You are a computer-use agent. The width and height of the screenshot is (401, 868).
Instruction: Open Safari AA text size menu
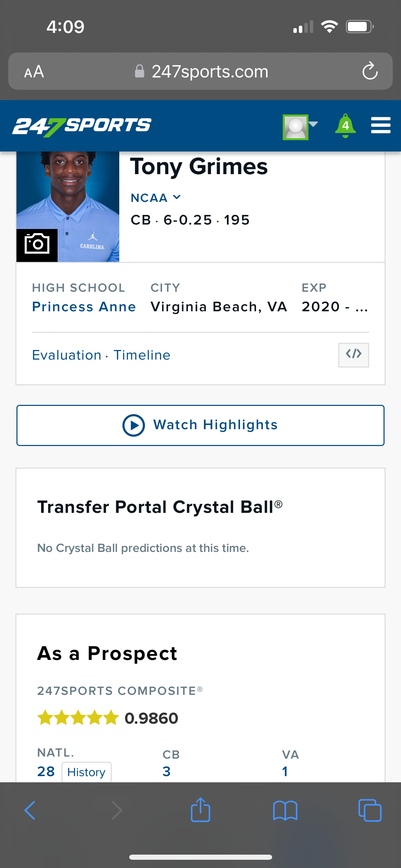tap(34, 72)
